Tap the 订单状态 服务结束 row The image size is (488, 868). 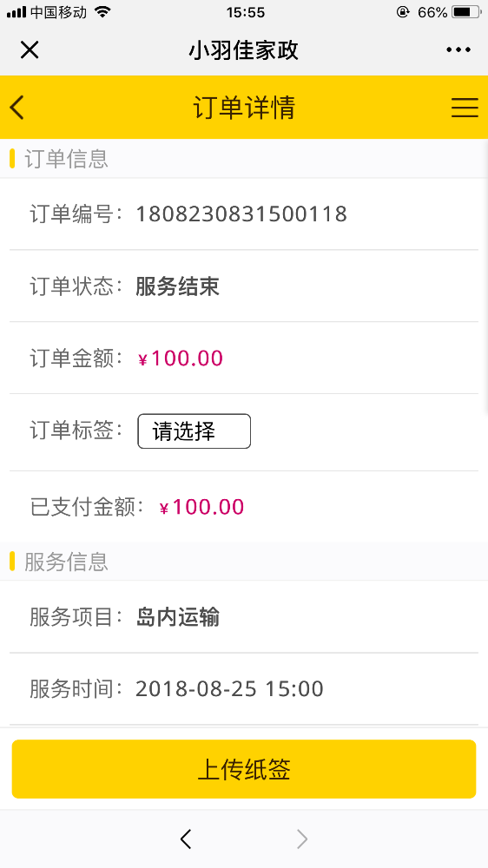pos(244,286)
